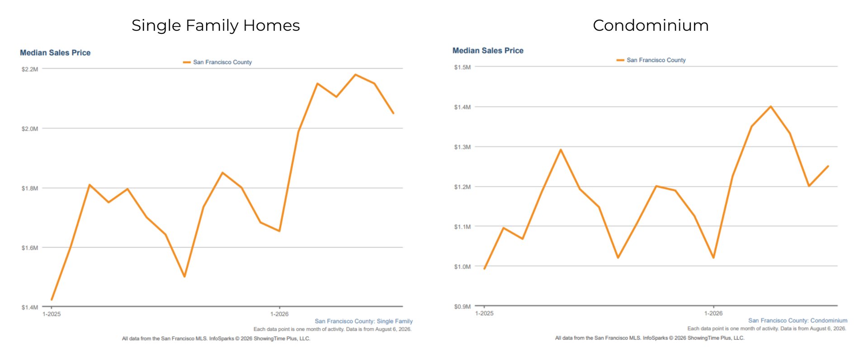868x347 pixels.
Task: Click the Single Family Homes chart title
Action: pos(216,25)
